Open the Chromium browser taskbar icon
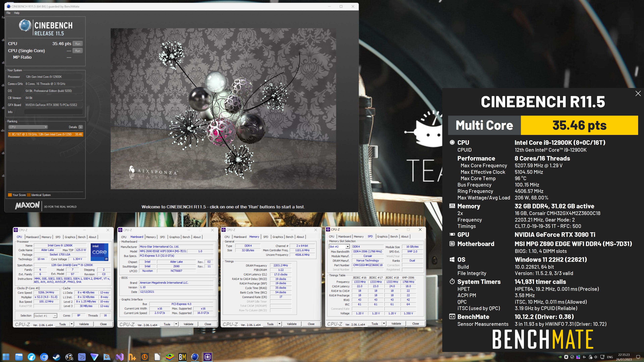This screenshot has height=362, width=644. 44,357
